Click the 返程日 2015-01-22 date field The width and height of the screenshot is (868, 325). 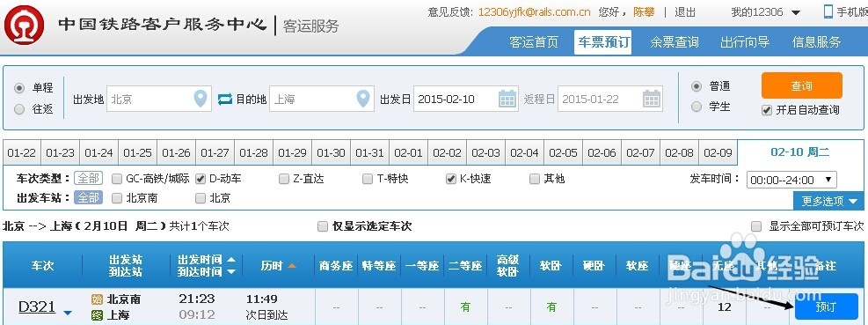(610, 100)
